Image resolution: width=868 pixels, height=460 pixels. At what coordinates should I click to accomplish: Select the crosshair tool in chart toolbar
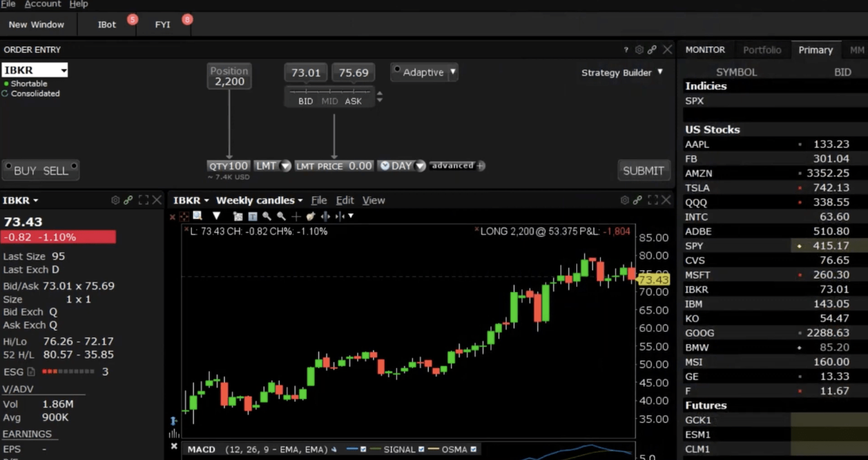296,216
